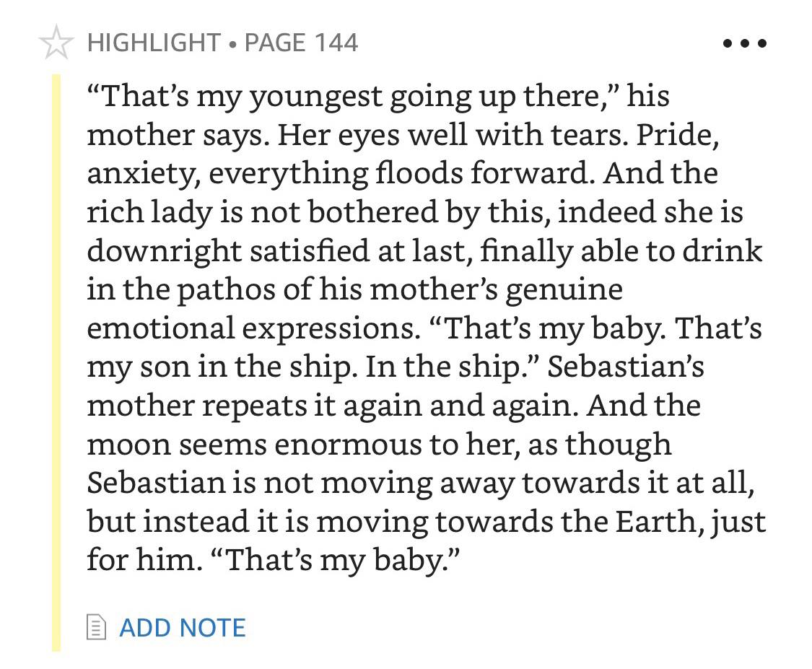Click the words 'emotional expressions'
This screenshot has width=812, height=669.
coord(253,328)
